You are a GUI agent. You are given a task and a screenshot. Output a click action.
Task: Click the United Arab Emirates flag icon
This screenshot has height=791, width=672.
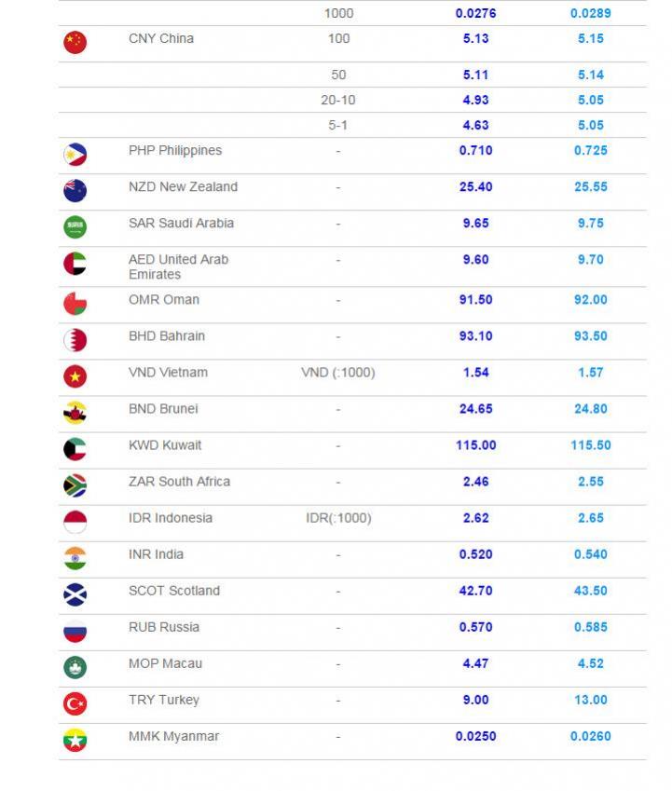pos(75,264)
